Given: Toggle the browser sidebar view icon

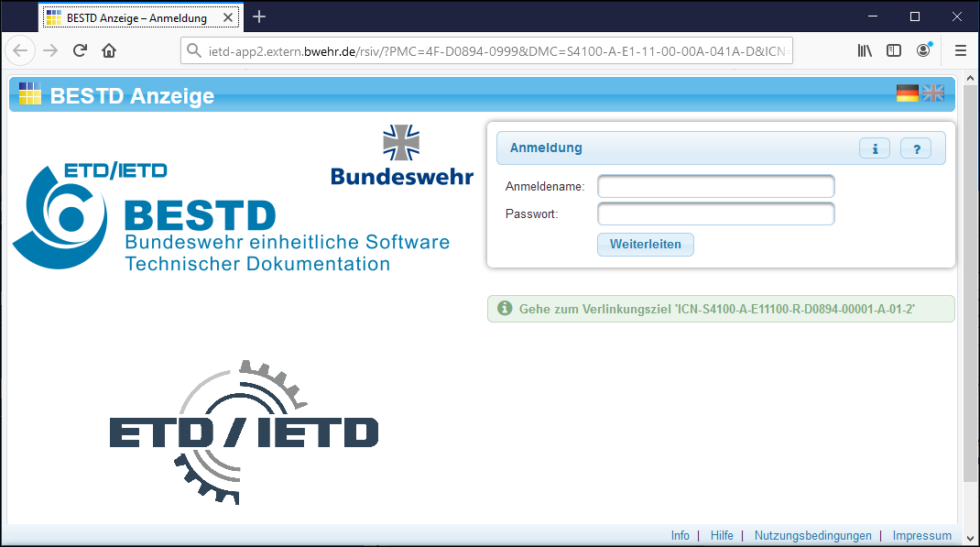Looking at the screenshot, I should (x=894, y=50).
